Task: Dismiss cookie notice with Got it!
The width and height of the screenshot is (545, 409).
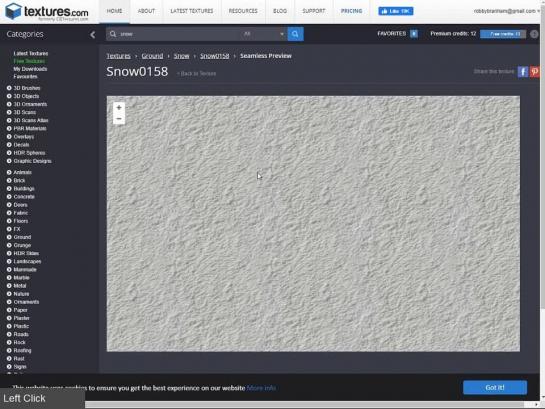Action: point(495,387)
